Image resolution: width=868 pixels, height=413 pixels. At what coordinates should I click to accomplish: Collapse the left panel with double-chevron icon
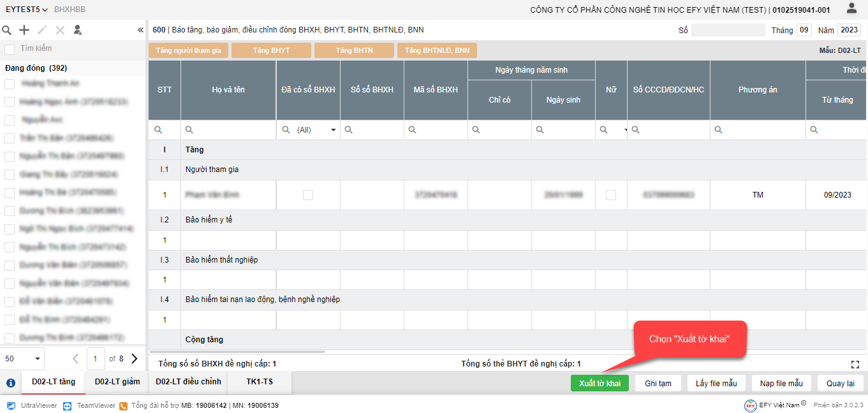pyautogui.click(x=140, y=30)
